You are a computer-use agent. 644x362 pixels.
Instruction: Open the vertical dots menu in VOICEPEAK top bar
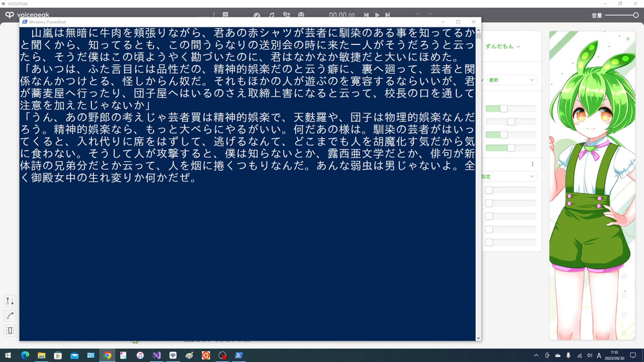(x=213, y=15)
